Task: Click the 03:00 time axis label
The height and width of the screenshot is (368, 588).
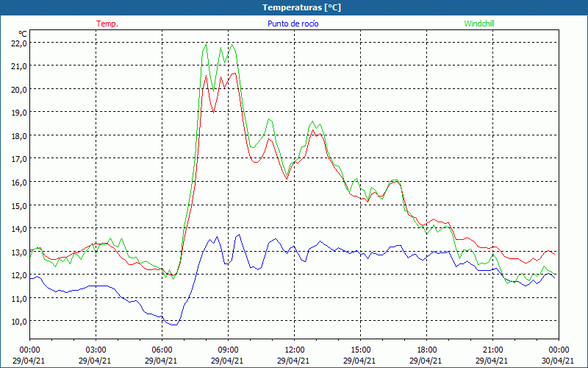Action: (96, 350)
